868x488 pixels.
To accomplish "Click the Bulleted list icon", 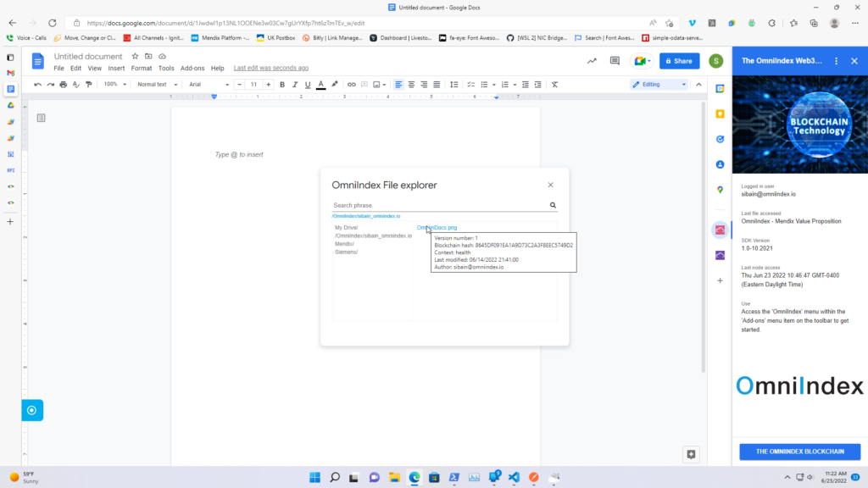I will click(484, 85).
